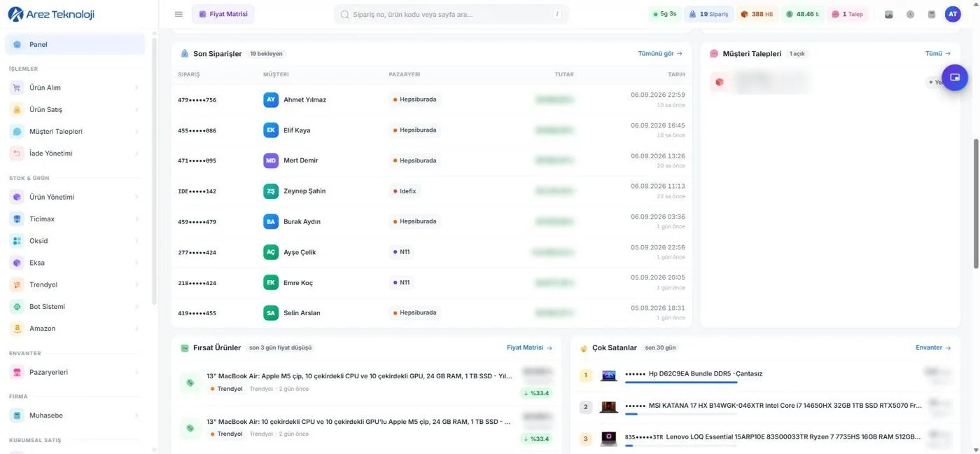Open the Bot Sistemi menu item
The width and height of the screenshot is (980, 454).
75,306
